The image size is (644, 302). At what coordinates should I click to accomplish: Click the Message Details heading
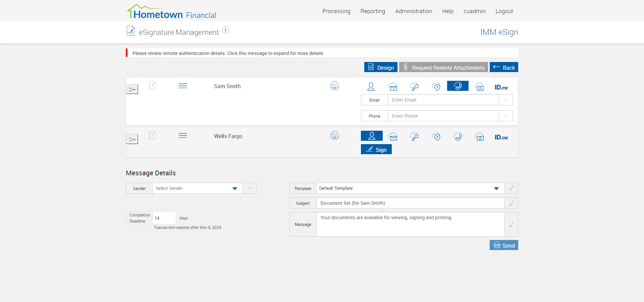[151, 173]
